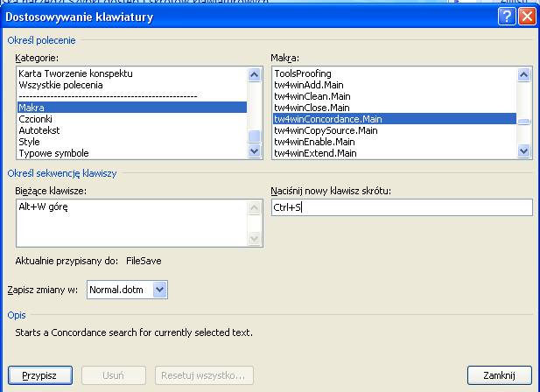The image size is (540, 392).
Task: Close the Dostosowywanie klawiatury dialog
Action: [527, 17]
